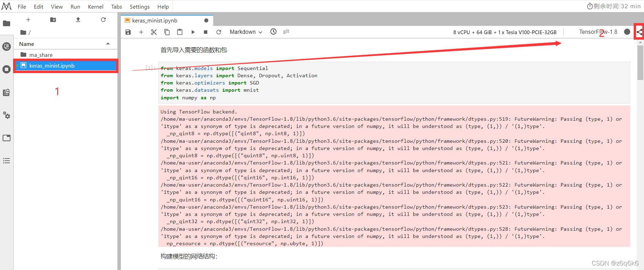
Task: Click the pink FutureWarning output area
Action: [394, 176]
